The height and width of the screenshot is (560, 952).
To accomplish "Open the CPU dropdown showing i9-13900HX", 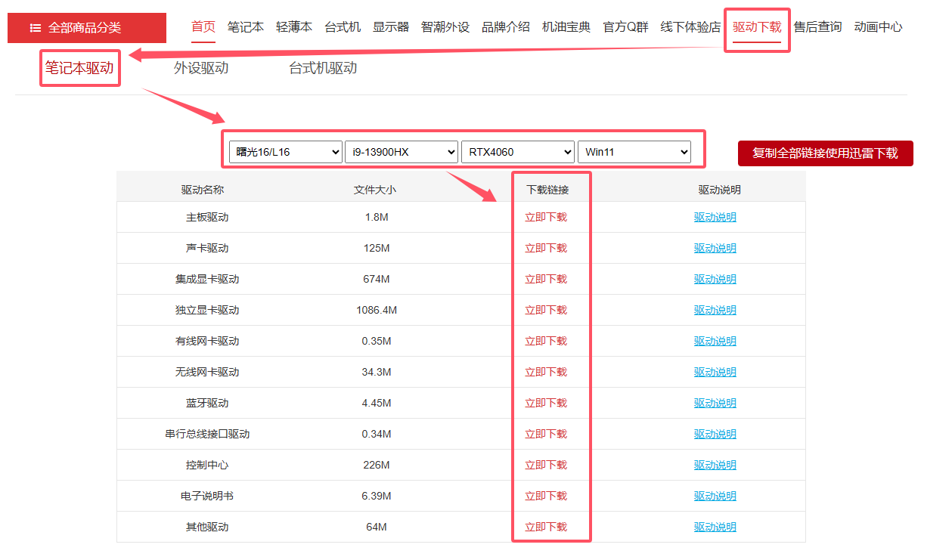I will (x=401, y=151).
